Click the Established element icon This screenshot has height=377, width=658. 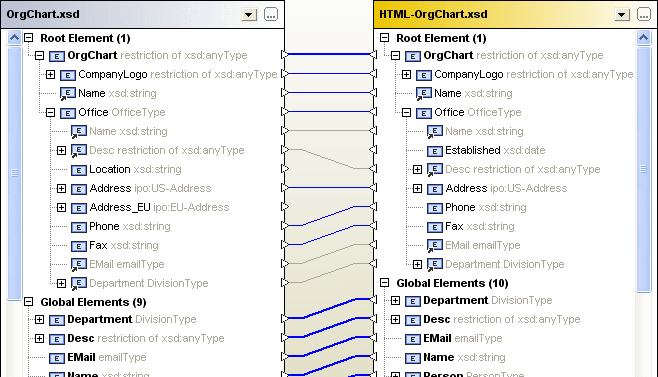[x=434, y=151]
